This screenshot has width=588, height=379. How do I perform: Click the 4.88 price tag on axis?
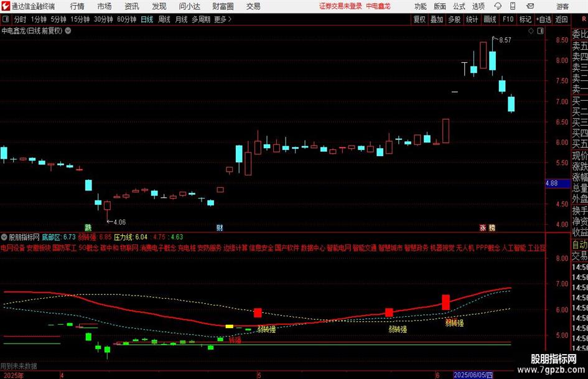[558, 183]
